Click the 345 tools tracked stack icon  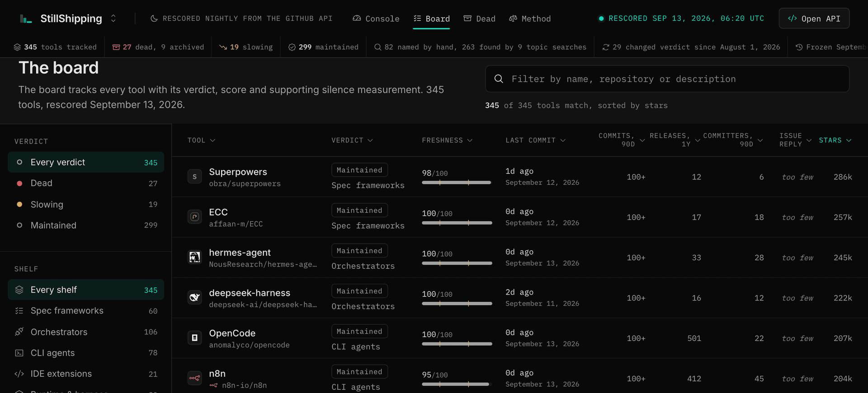pyautogui.click(x=17, y=47)
